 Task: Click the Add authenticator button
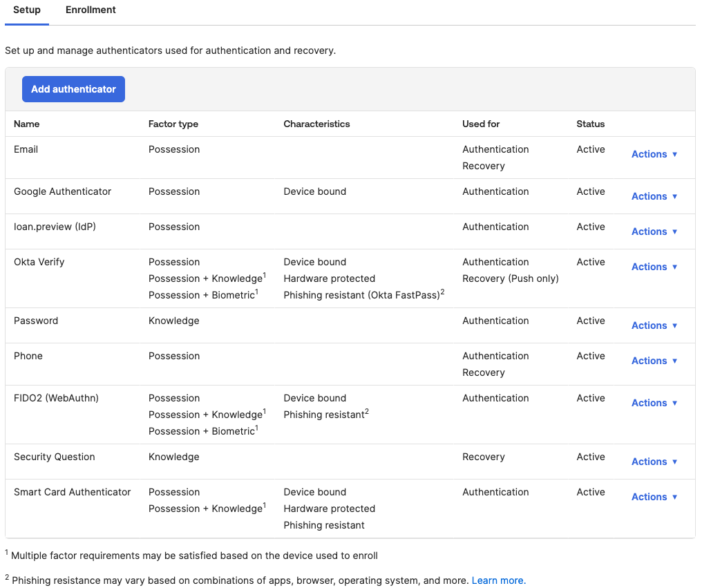[x=73, y=89]
